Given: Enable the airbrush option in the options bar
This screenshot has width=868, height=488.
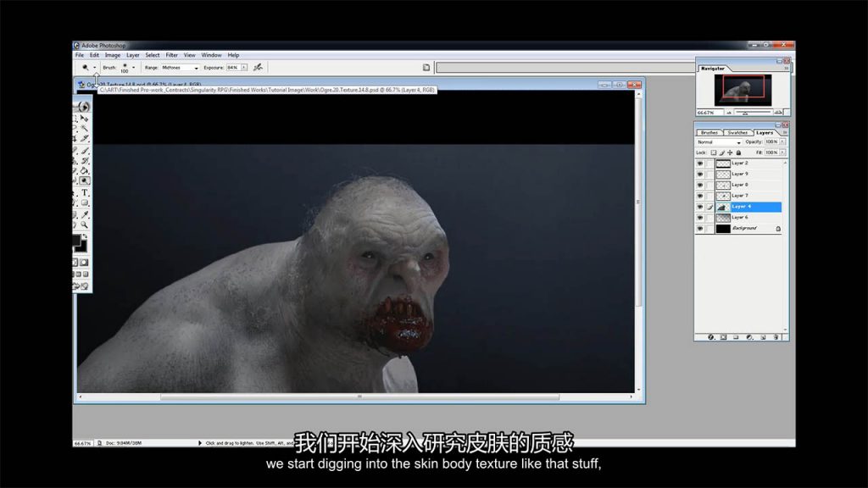Looking at the screenshot, I should click(258, 68).
